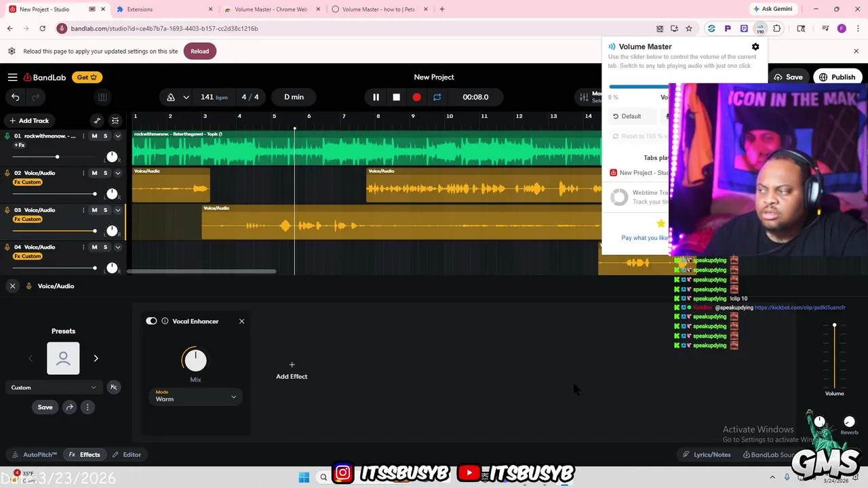Click the Volume Master extension icon
Viewport: 868px width, 488px height.
coord(760,28)
